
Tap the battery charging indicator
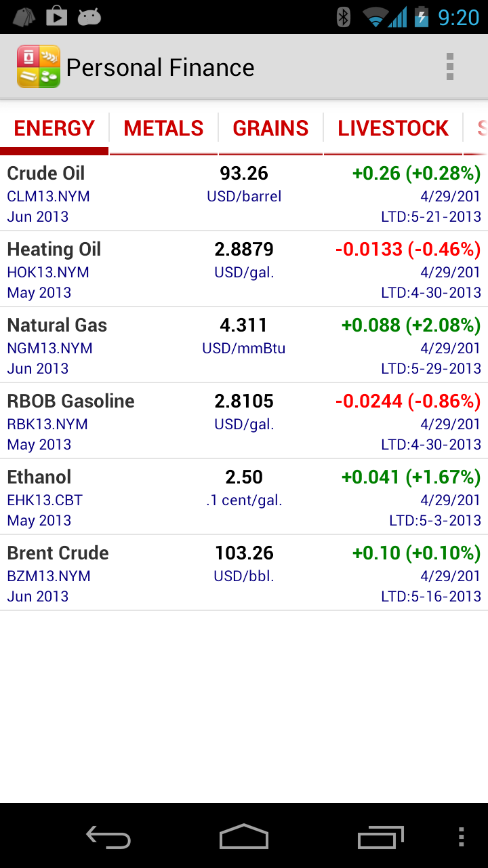click(422, 17)
